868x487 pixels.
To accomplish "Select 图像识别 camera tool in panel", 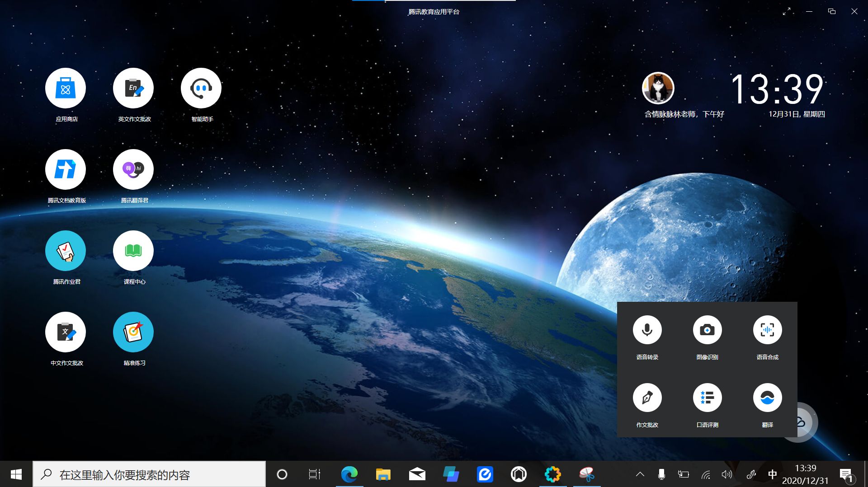I will (708, 330).
